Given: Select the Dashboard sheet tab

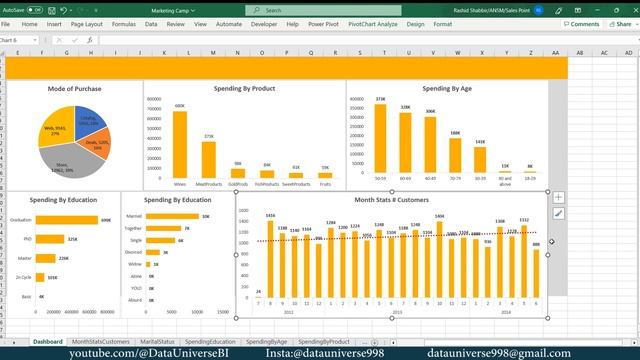Looking at the screenshot, I should tap(48, 342).
